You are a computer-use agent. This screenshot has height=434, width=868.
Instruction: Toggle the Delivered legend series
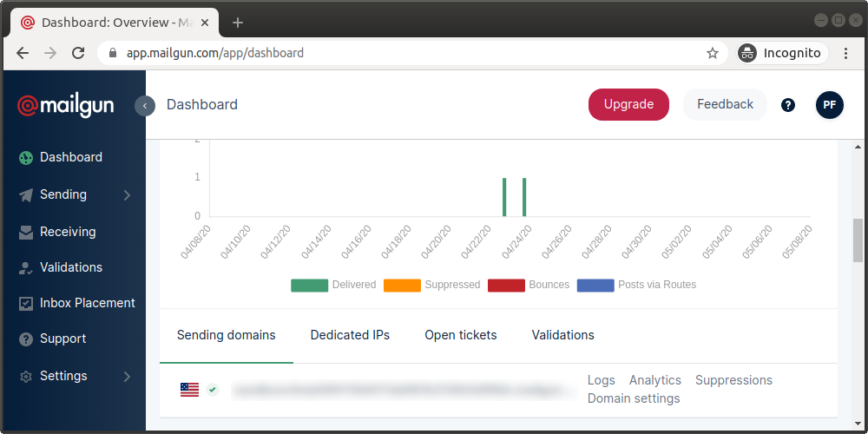[333, 285]
